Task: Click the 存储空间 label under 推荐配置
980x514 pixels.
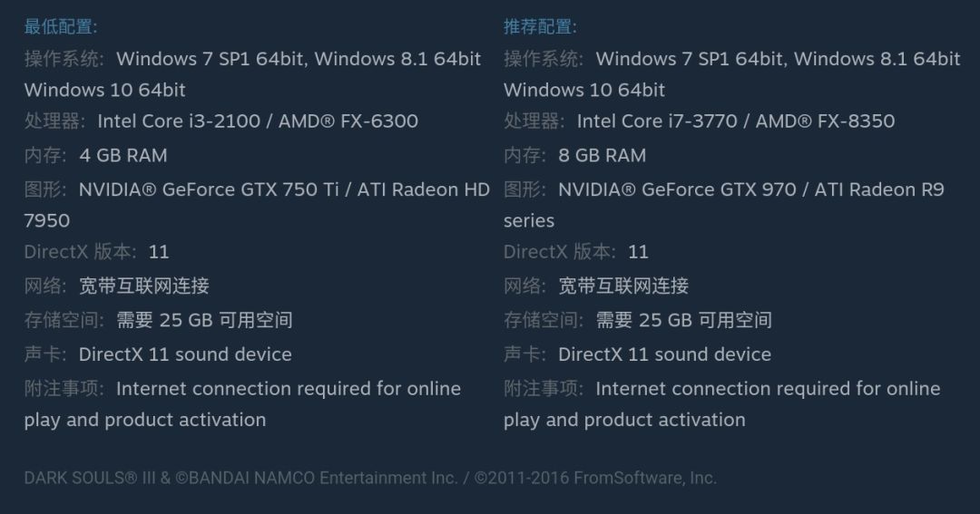Action: tap(544, 320)
